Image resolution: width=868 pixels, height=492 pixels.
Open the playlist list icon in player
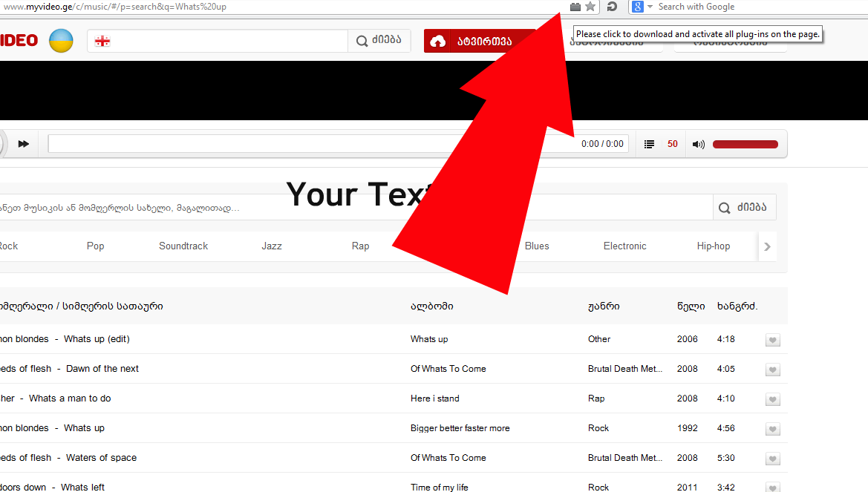[650, 144]
